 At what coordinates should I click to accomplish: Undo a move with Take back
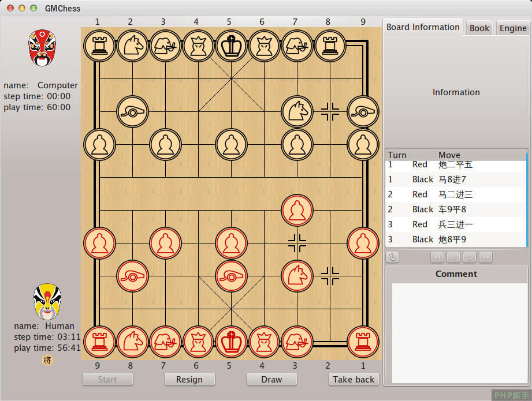354,379
